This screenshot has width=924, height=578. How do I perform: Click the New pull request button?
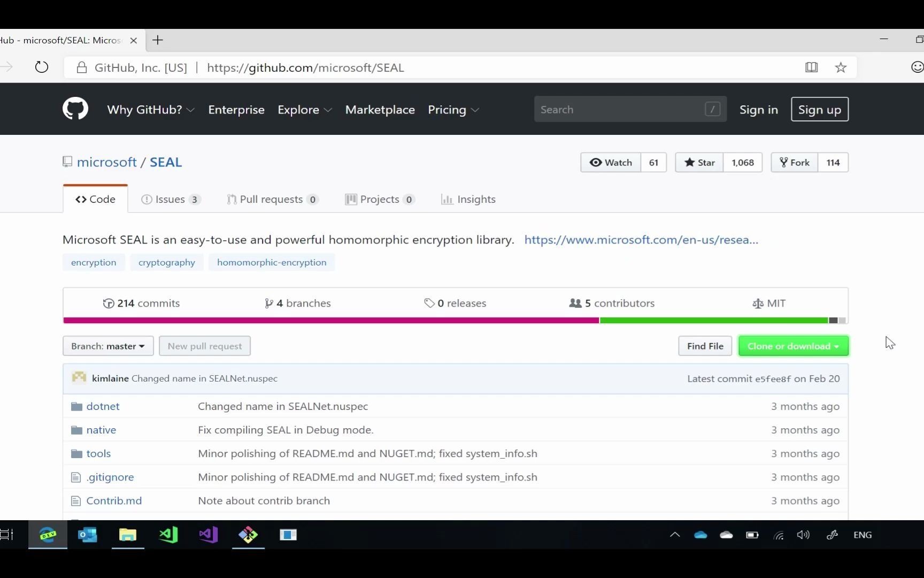205,346
